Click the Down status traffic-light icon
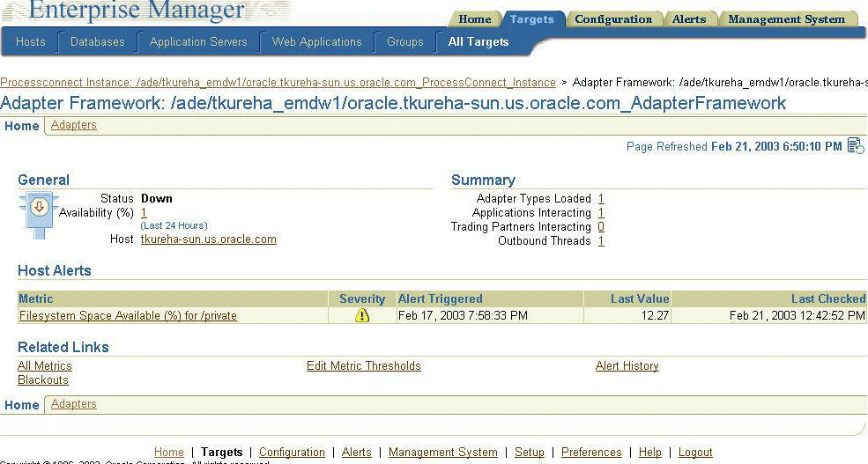The height and width of the screenshot is (464, 868). 39,215
